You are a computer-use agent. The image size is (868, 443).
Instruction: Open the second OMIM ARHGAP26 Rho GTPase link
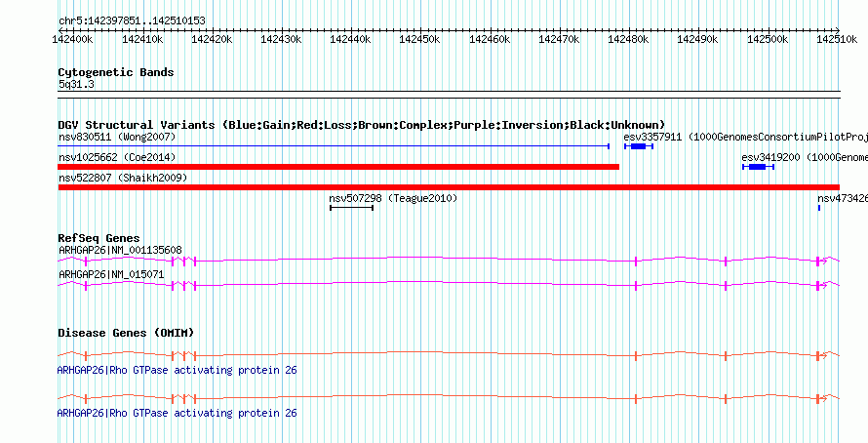[178, 414]
